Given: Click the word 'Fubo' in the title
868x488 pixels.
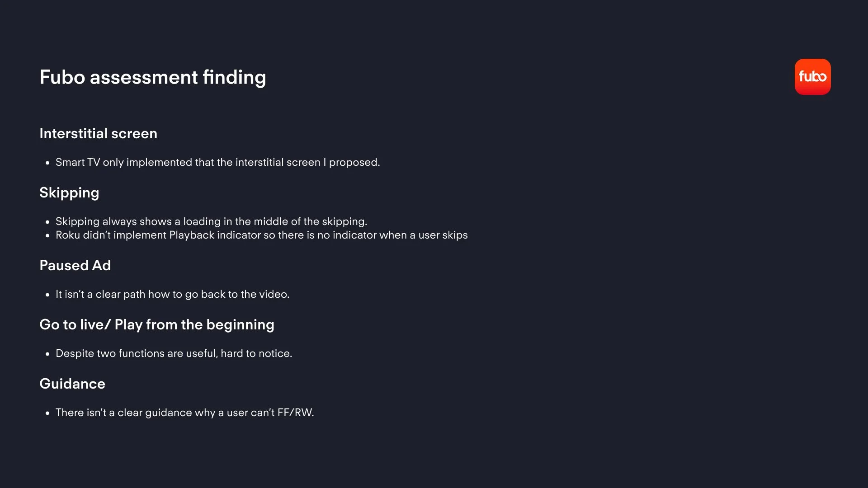Looking at the screenshot, I should point(62,77).
